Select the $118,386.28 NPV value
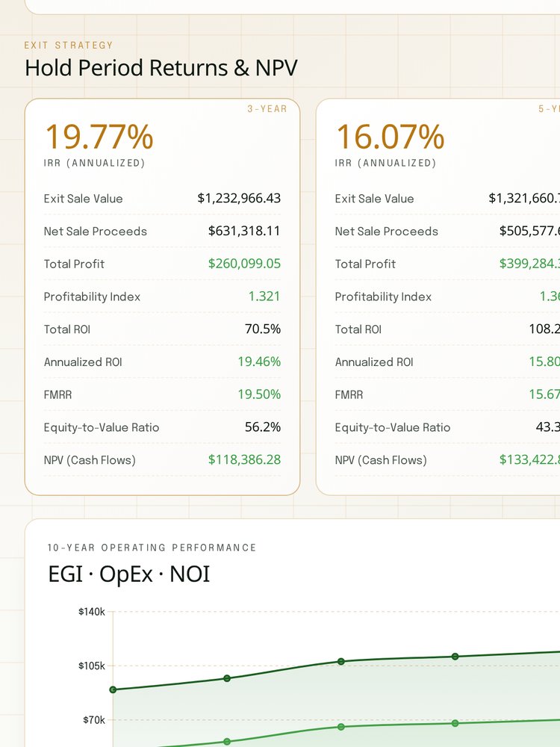The height and width of the screenshot is (747, 560). click(244, 459)
